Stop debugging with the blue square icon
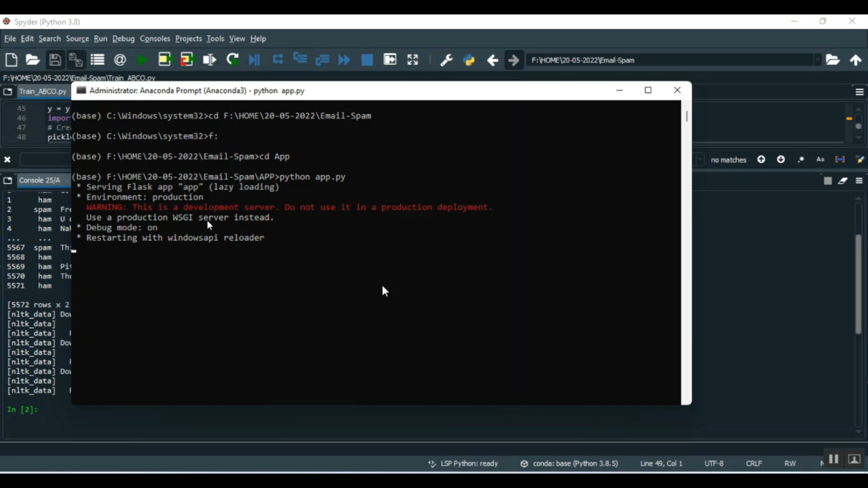 pos(367,60)
